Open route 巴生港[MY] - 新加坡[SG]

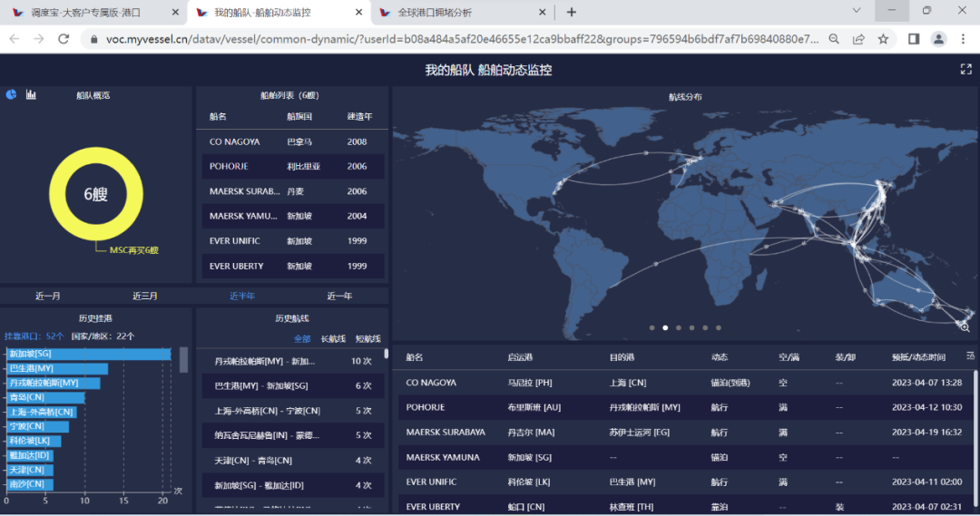click(x=292, y=385)
